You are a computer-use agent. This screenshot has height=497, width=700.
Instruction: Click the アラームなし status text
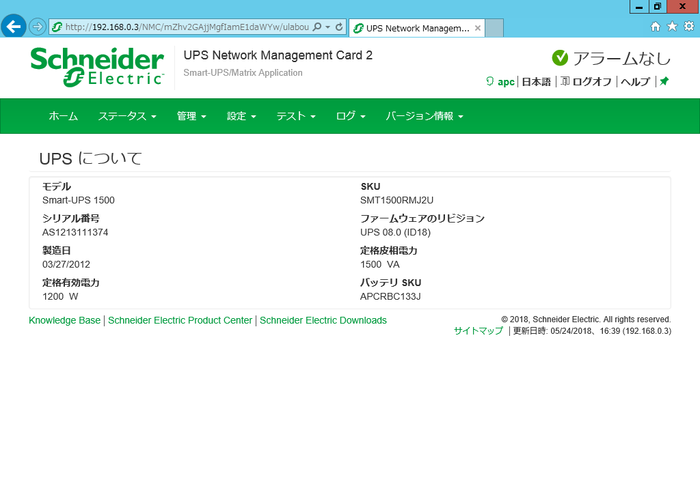pos(621,58)
